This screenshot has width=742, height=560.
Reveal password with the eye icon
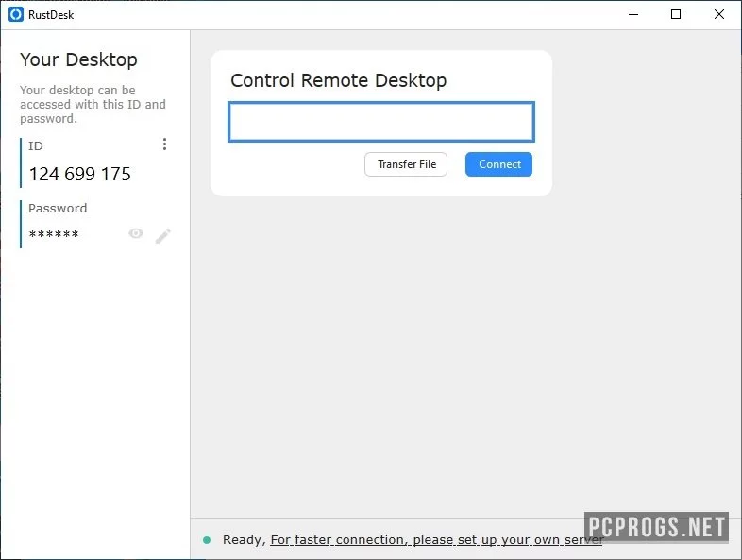pos(136,233)
